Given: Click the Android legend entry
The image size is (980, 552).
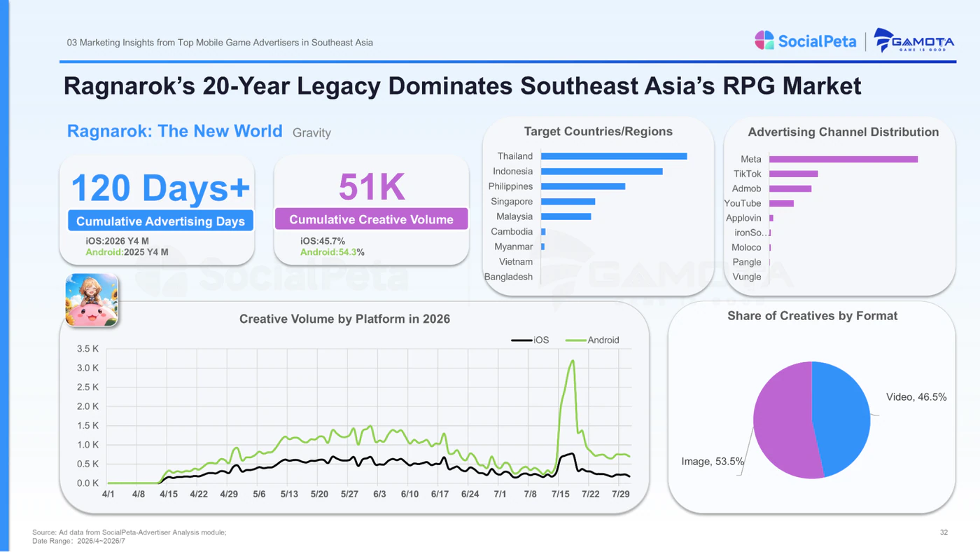Looking at the screenshot, I should (592, 340).
